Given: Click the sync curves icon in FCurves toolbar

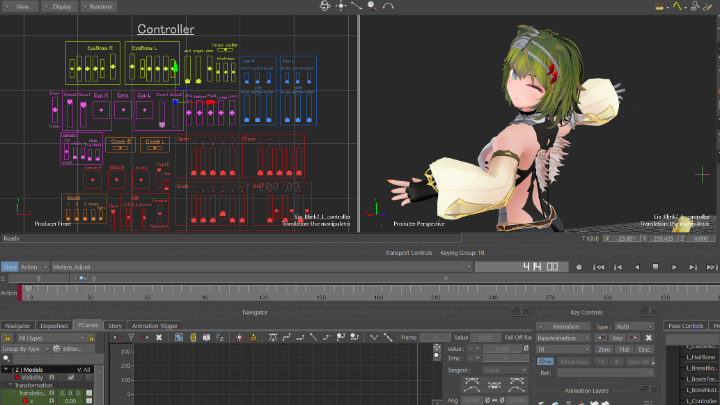Looking at the screenshot, I should 220,338.
